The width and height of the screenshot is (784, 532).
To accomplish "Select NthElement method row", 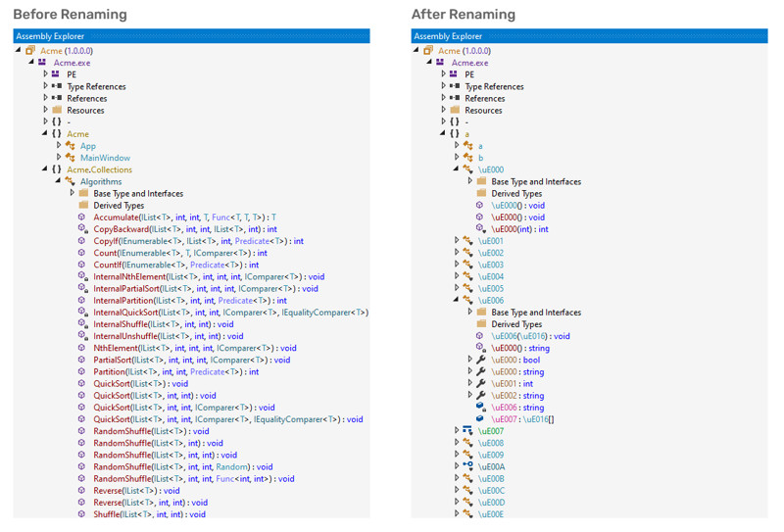I will (195, 348).
